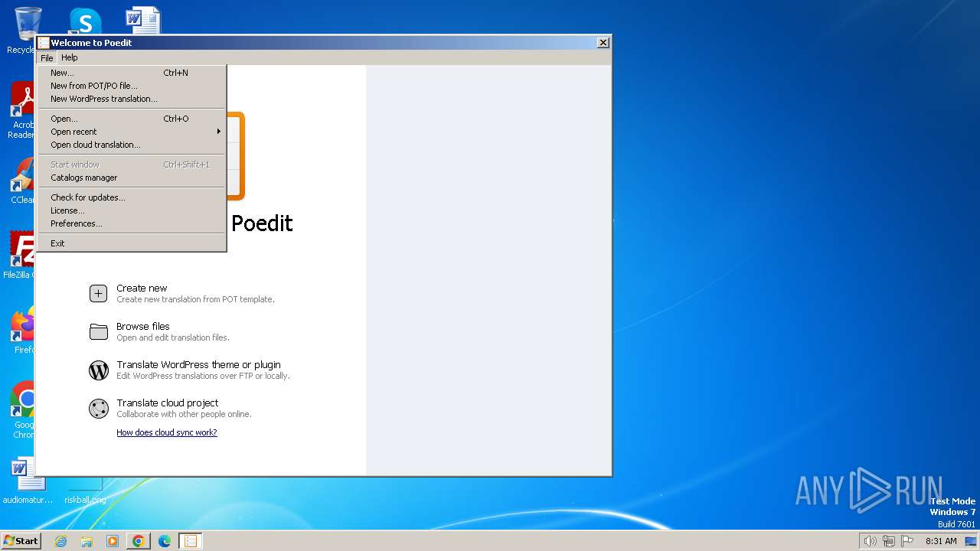Open Preferences... from File menu
This screenshot has height=551, width=980.
132,223
